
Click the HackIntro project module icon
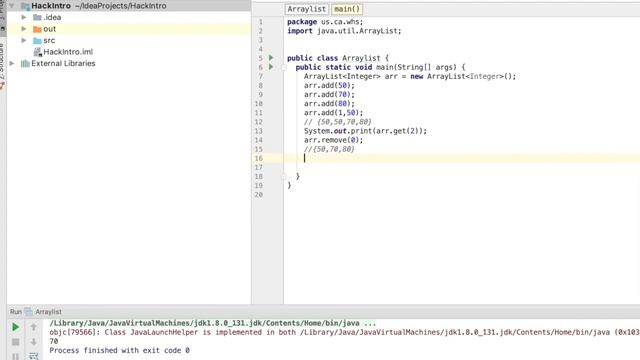click(x=25, y=6)
